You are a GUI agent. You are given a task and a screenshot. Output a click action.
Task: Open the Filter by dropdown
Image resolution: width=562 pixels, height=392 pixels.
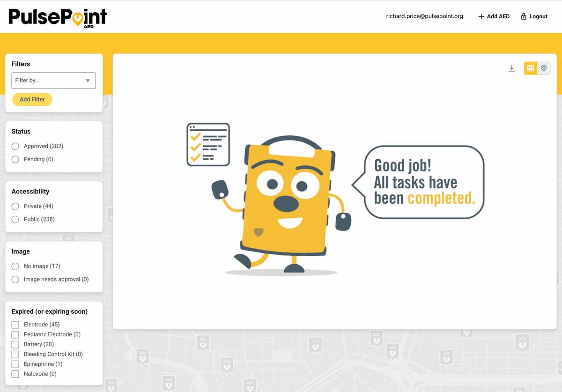pos(53,80)
